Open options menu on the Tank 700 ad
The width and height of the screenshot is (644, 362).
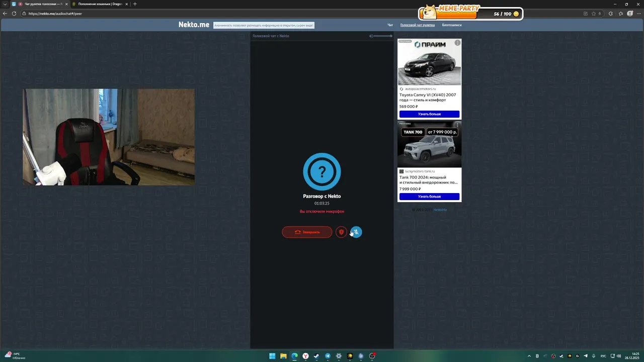(457, 125)
